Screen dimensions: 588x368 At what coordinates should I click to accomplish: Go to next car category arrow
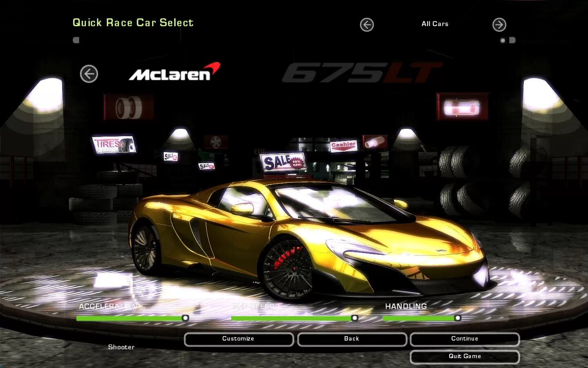pyautogui.click(x=499, y=25)
